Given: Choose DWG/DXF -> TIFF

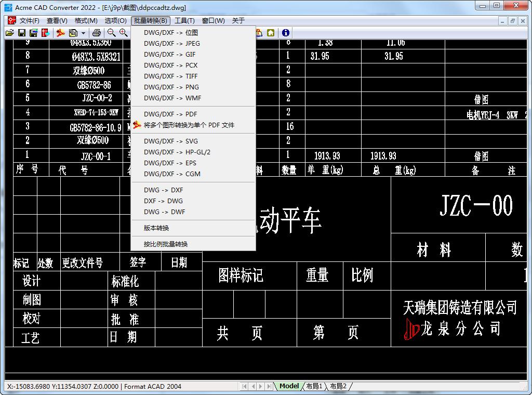Looking at the screenshot, I should click(193, 76).
